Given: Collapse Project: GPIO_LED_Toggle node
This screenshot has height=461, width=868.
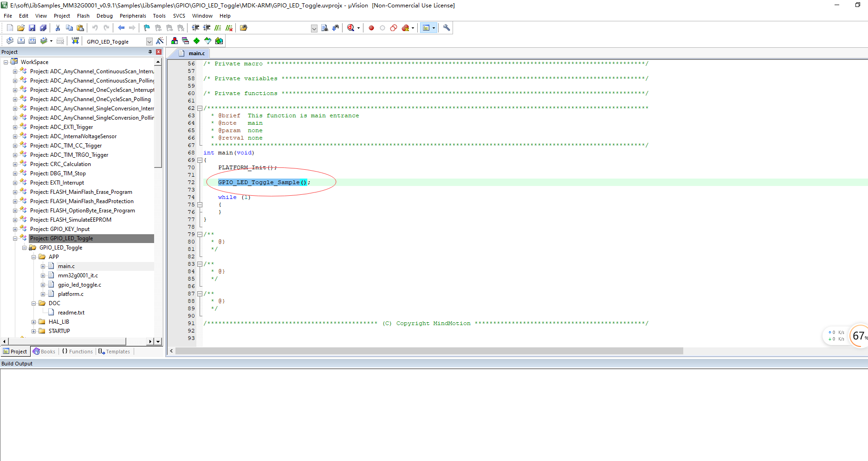Looking at the screenshot, I should coord(15,238).
